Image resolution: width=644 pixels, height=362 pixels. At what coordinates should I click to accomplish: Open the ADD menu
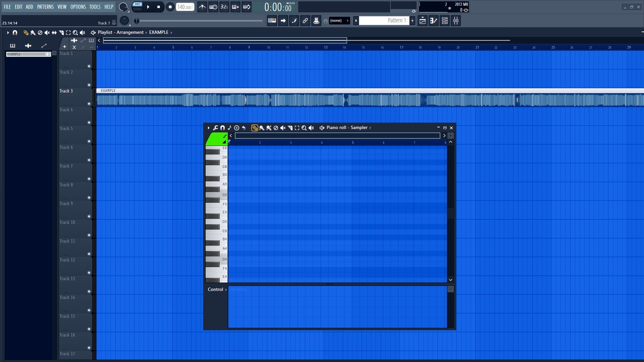(29, 7)
